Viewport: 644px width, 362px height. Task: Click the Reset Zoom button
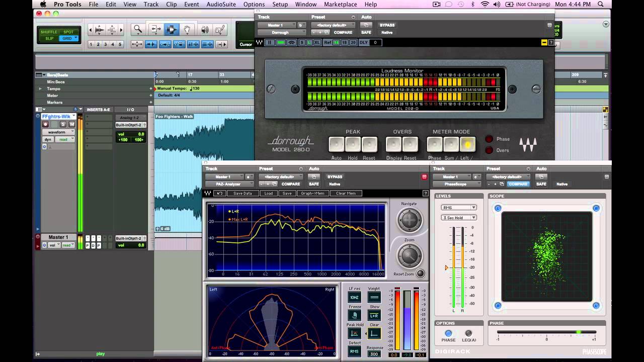coord(421,274)
